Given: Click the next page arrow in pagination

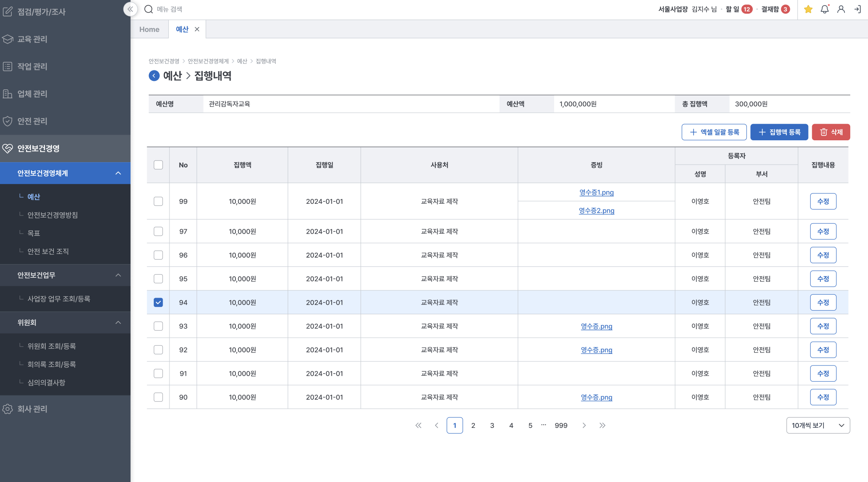Looking at the screenshot, I should click(x=584, y=425).
